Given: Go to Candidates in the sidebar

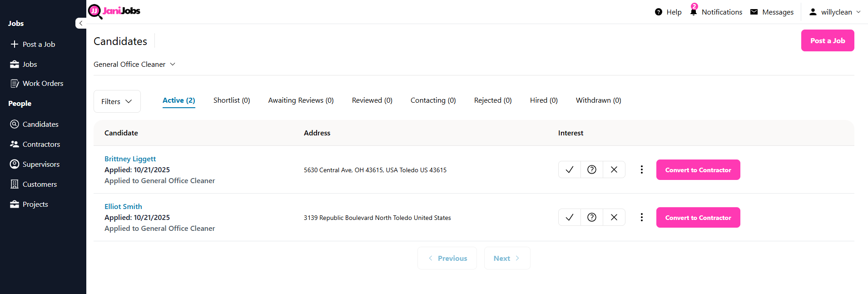Looking at the screenshot, I should (35, 124).
